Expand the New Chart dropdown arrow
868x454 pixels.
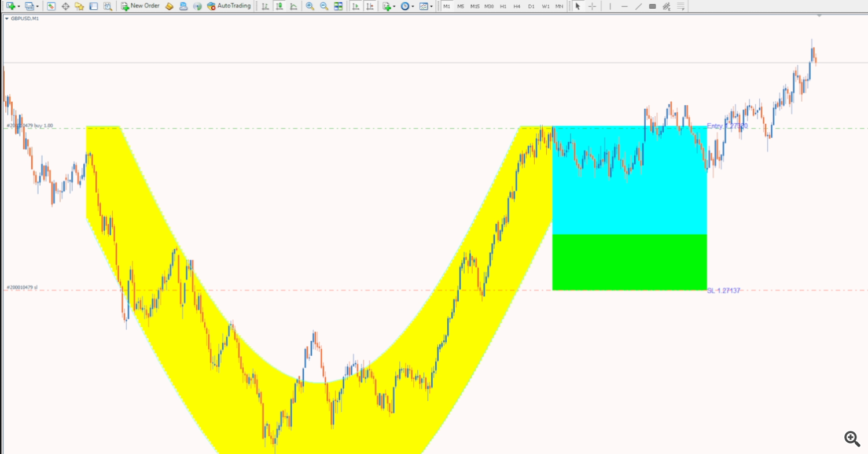19,6
